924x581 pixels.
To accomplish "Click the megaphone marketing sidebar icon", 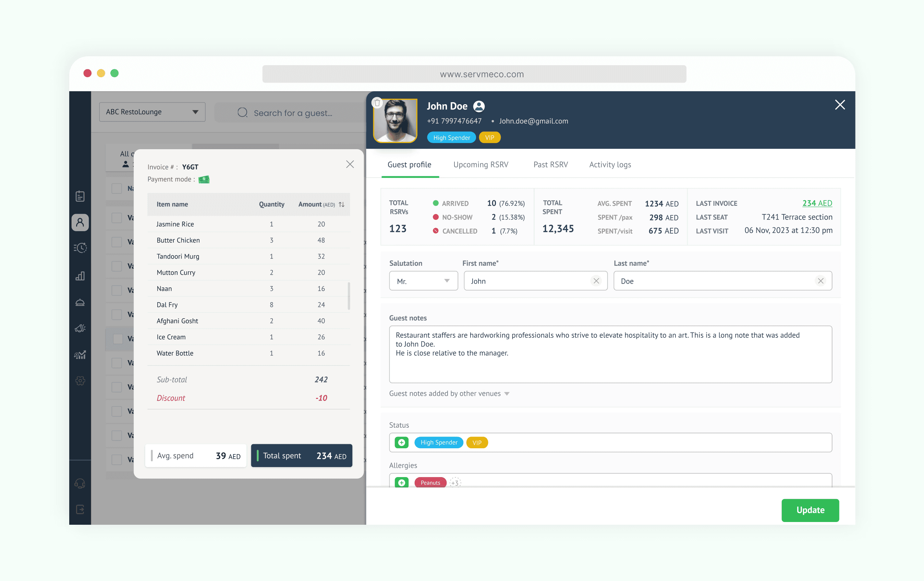I will pos(80,328).
